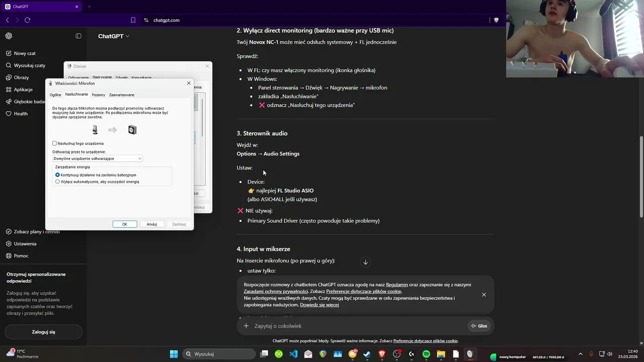The image size is (644, 362).
Task: Open File Explorer from the taskbar
Action: click(x=441, y=354)
